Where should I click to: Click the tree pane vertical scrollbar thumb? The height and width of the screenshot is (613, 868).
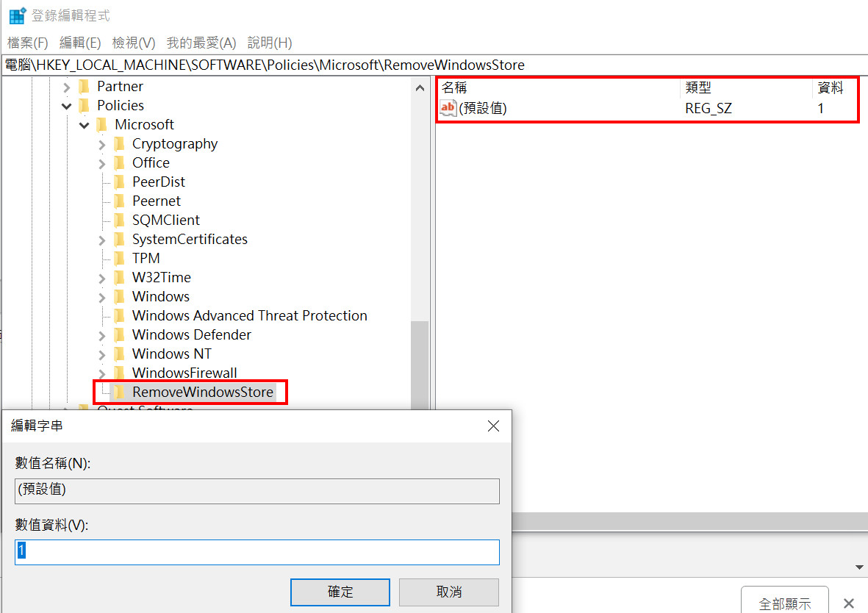pyautogui.click(x=420, y=365)
